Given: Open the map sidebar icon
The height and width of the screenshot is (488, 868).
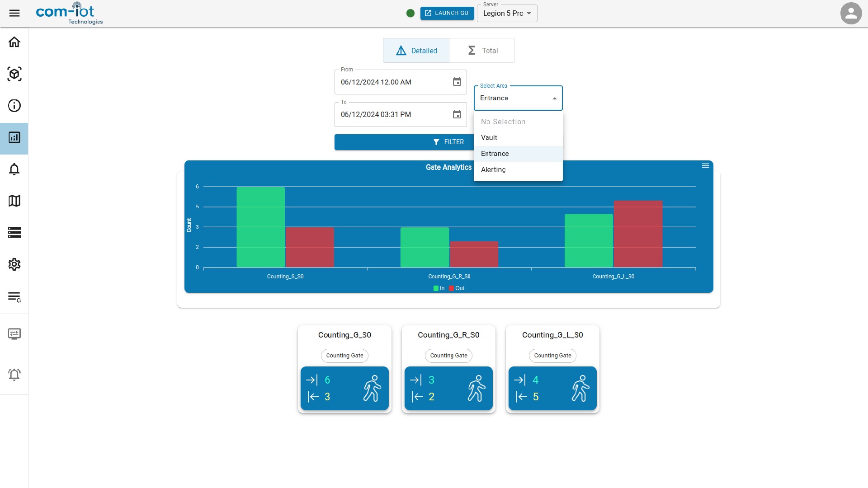Looking at the screenshot, I should coord(14,201).
